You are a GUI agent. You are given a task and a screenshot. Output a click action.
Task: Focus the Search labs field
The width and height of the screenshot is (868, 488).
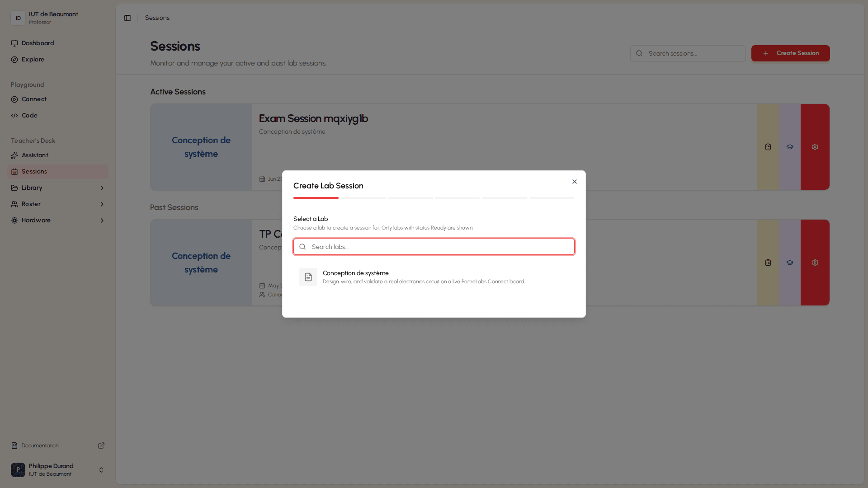click(434, 247)
